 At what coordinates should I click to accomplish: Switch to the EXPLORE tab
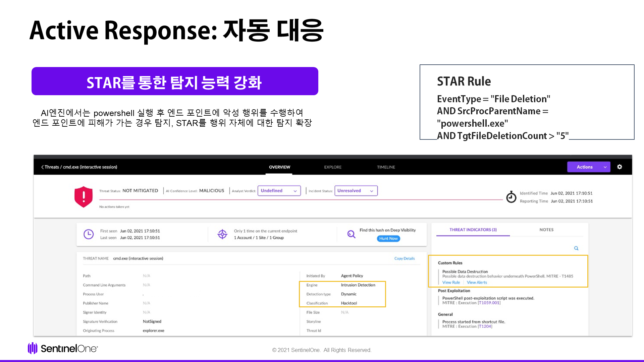click(x=332, y=167)
